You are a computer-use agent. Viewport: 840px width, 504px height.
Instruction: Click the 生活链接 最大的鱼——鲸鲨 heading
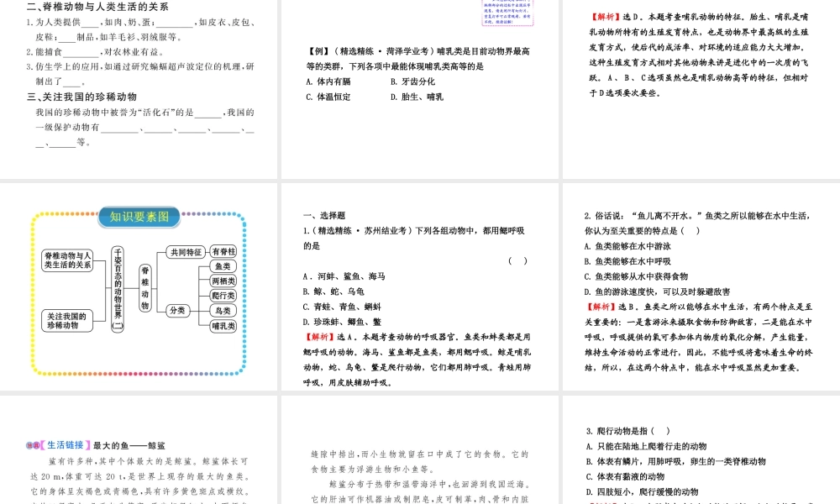[x=96, y=445]
